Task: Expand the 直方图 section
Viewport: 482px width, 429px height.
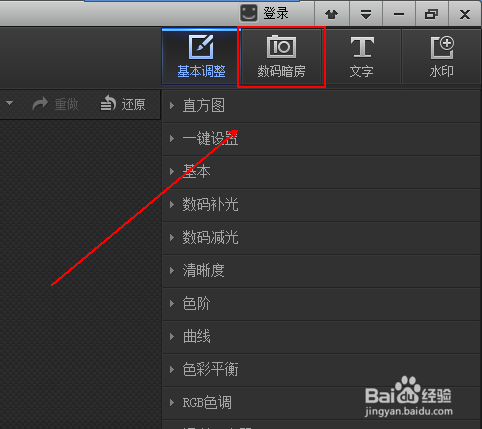Action: pyautogui.click(x=321, y=106)
